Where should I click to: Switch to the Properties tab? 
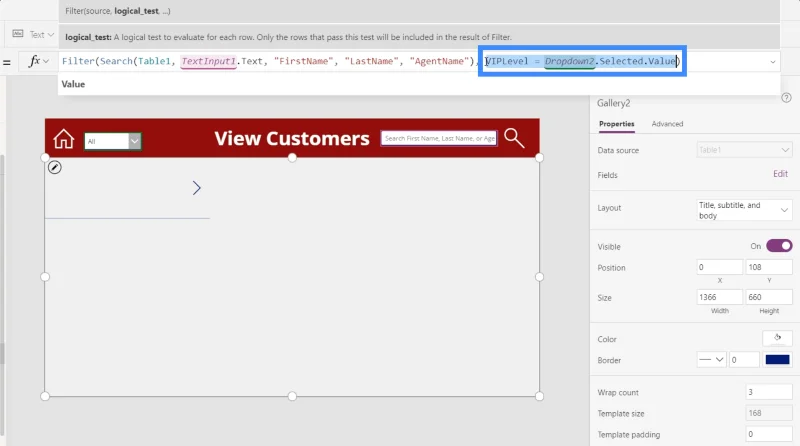(616, 124)
